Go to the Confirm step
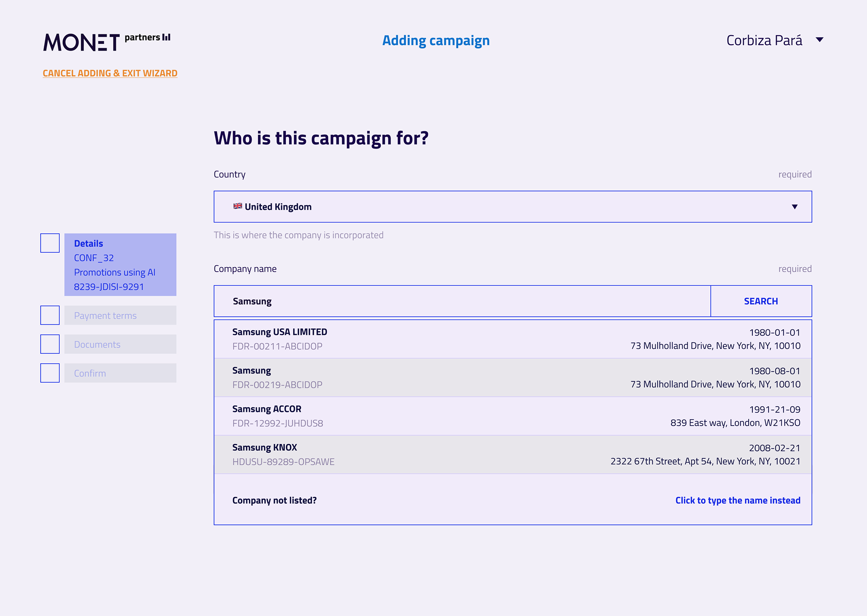The height and width of the screenshot is (616, 867). [x=120, y=373]
